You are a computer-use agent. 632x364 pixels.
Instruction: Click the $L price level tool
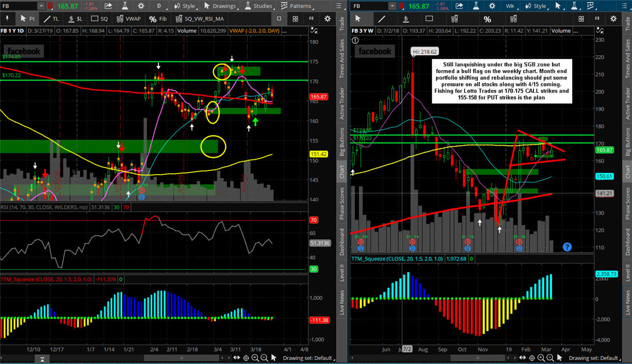(75, 19)
